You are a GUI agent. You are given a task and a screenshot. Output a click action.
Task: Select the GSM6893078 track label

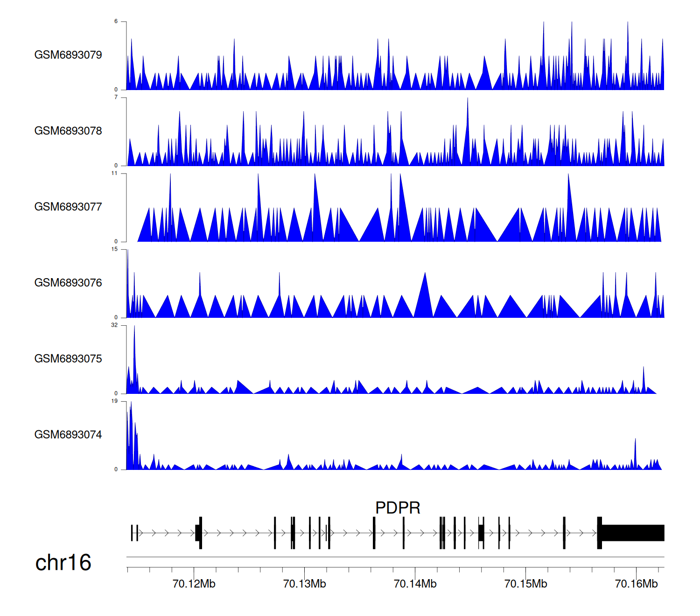(x=68, y=131)
